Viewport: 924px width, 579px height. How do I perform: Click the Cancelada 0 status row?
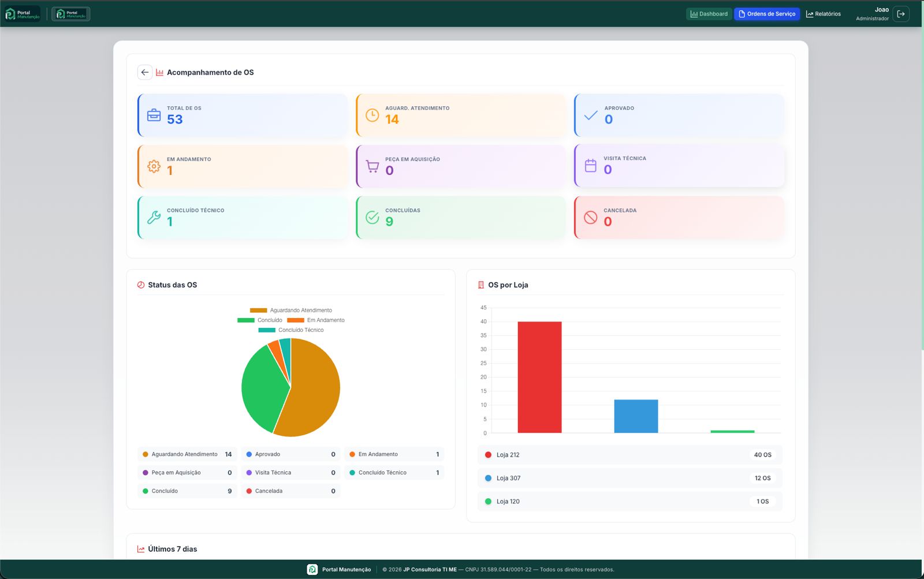pyautogui.click(x=291, y=491)
